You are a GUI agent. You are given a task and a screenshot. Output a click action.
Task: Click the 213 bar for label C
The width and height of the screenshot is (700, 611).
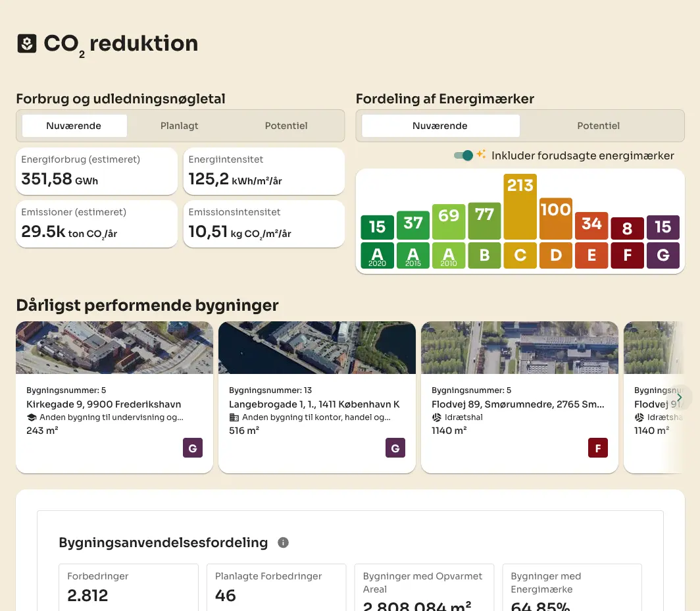tap(520, 207)
